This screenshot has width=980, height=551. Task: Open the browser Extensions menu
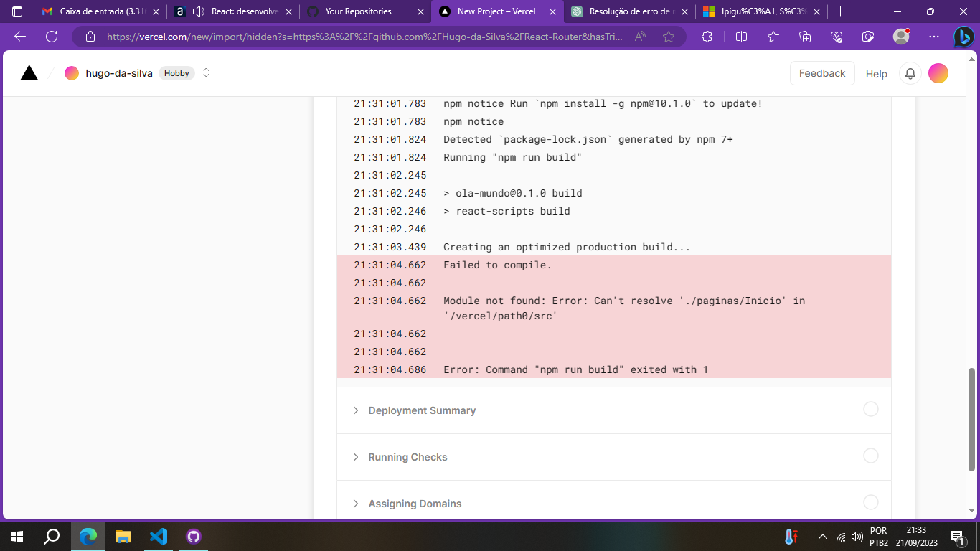(x=707, y=37)
